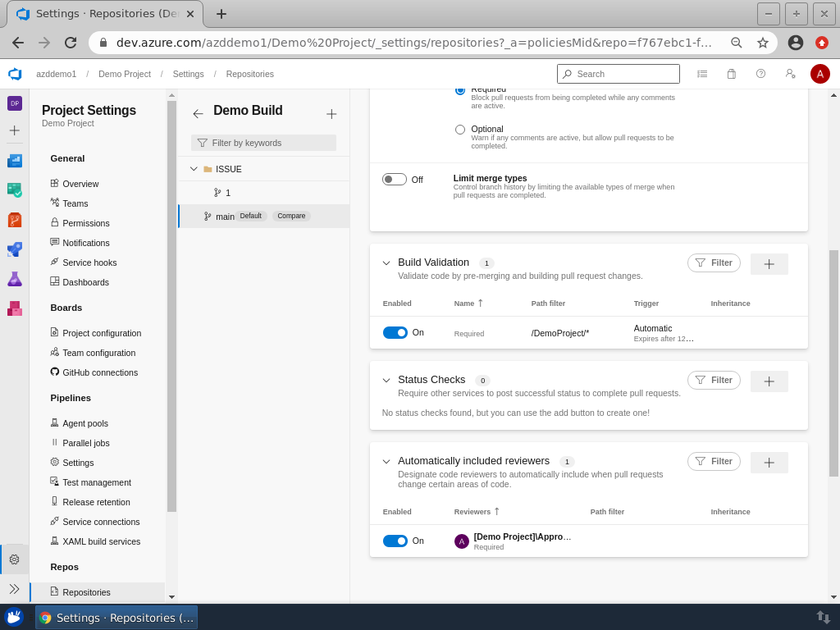
Task: Toggle Build Validation policy On switch
Action: tap(395, 333)
